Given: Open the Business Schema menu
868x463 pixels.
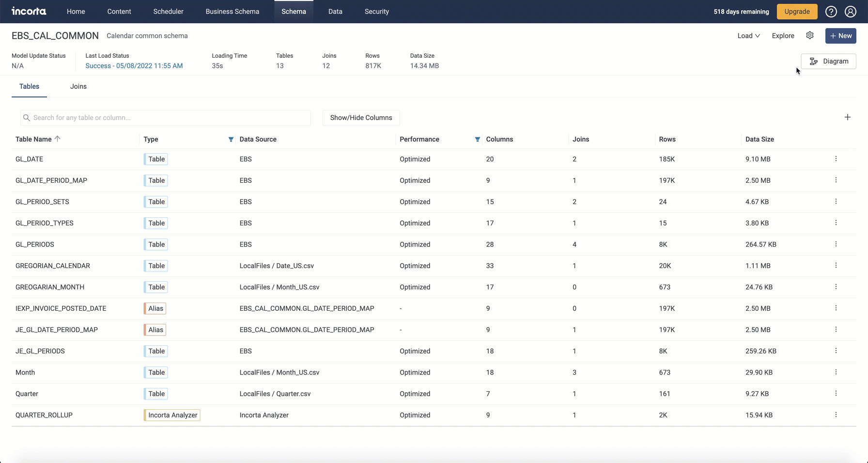Looking at the screenshot, I should (232, 12).
